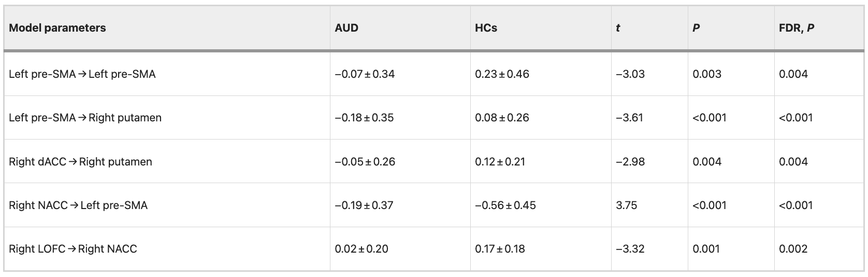The image size is (868, 277).
Task: Select the Right dACC → Right putamen row label
Action: tap(81, 162)
